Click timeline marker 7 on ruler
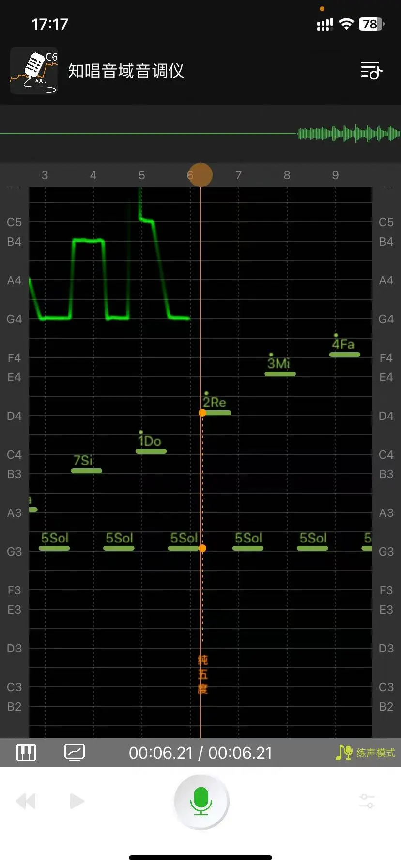This screenshot has width=401, height=868. [x=239, y=175]
